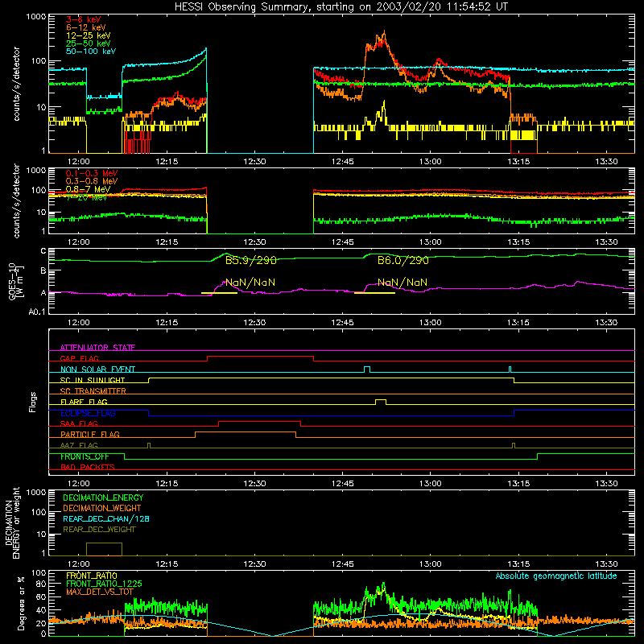
Task: Click the Absolute geomagnetic latitude label
Action: point(556,576)
